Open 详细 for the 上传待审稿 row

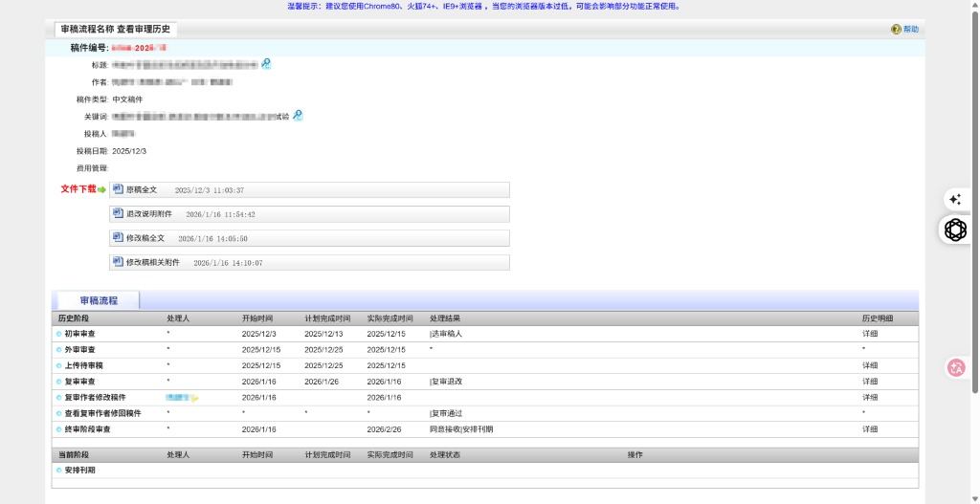click(x=870, y=365)
